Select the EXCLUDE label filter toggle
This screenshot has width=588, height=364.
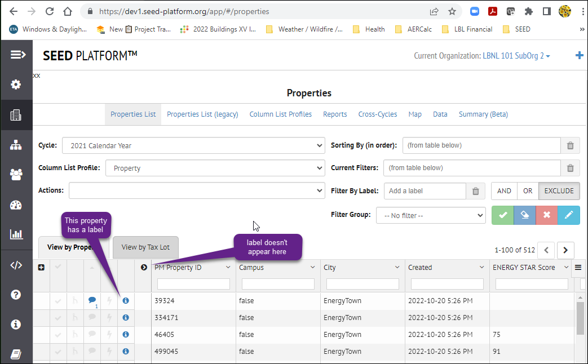click(559, 191)
